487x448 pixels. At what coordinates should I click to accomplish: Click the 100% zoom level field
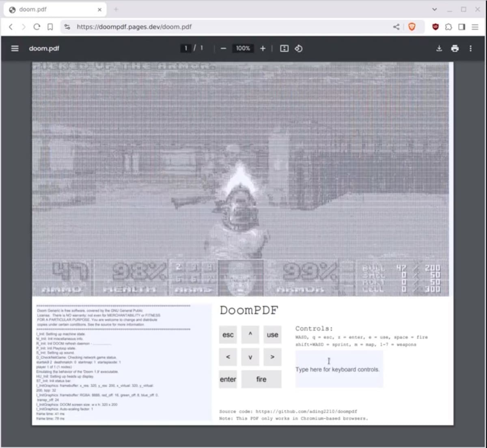click(243, 48)
